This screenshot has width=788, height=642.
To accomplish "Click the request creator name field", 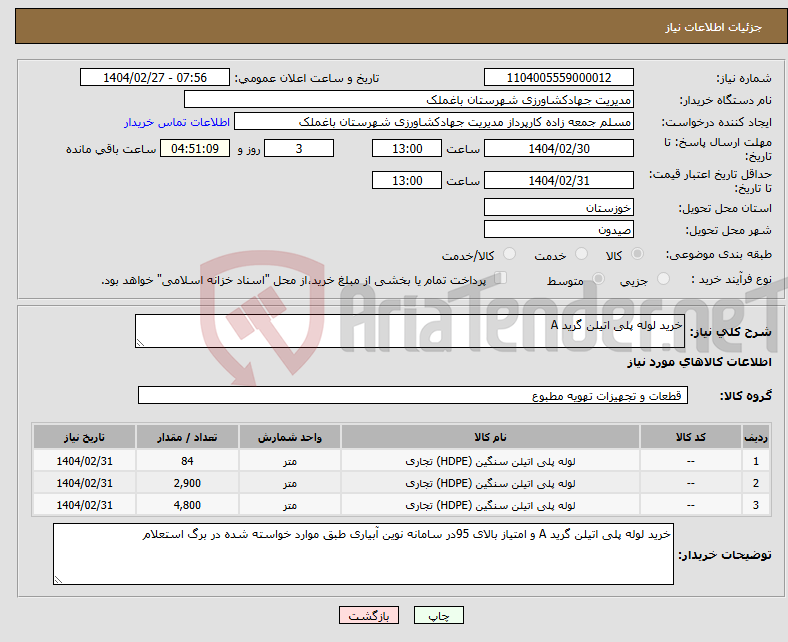I will [x=433, y=122].
